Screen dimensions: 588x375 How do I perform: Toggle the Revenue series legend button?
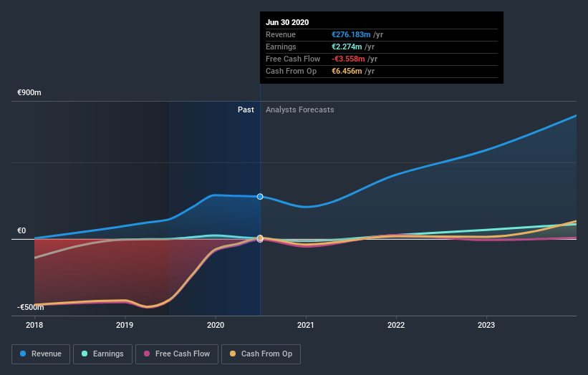point(41,354)
